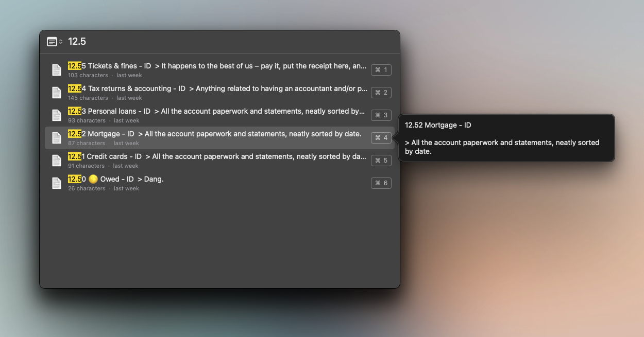Click the ⌘2 shortcut badge
The height and width of the screenshot is (337, 644).
click(381, 93)
